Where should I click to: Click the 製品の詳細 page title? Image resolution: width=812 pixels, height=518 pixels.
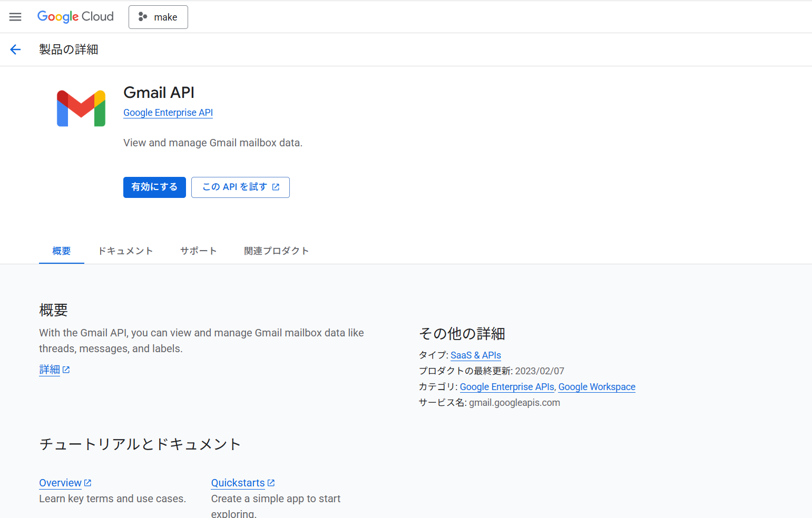[x=69, y=49]
